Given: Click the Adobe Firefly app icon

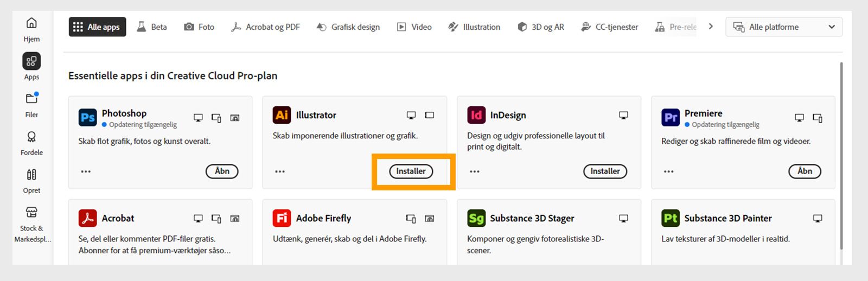Looking at the screenshot, I should click(282, 218).
